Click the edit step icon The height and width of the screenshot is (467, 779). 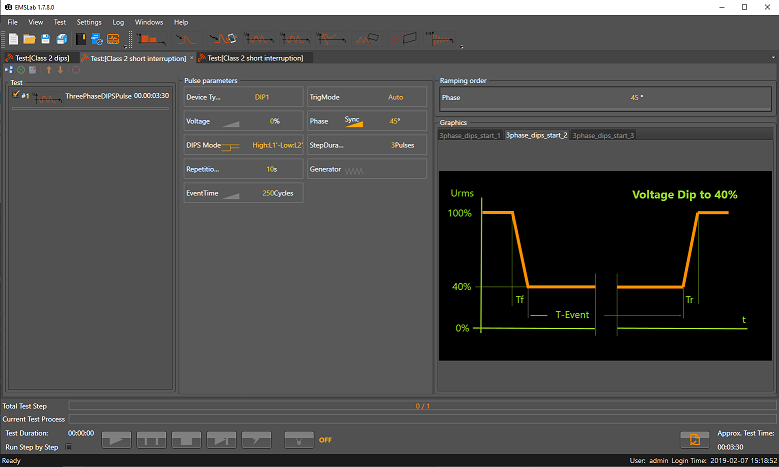click(33, 70)
